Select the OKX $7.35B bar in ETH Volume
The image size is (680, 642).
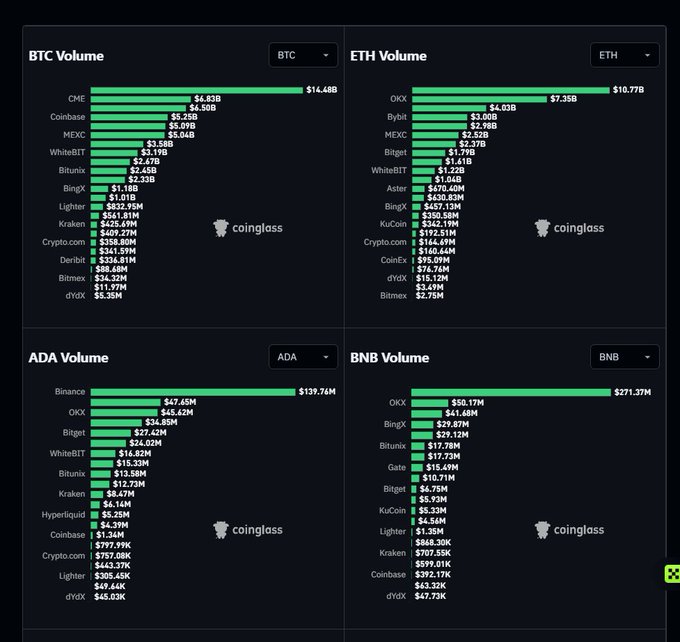(479, 99)
